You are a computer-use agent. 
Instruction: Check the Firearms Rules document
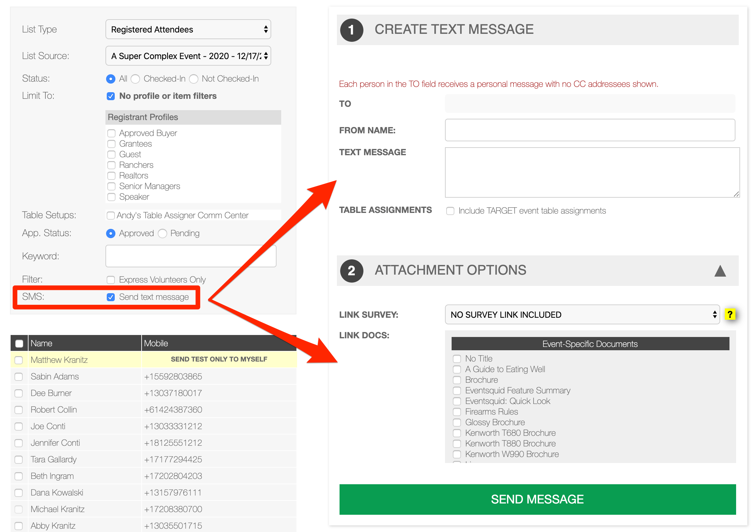coord(457,412)
